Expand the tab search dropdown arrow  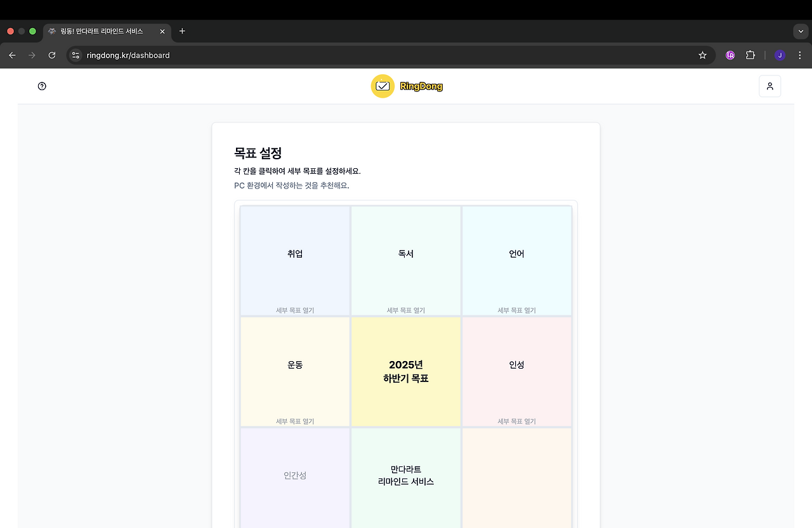click(x=799, y=31)
